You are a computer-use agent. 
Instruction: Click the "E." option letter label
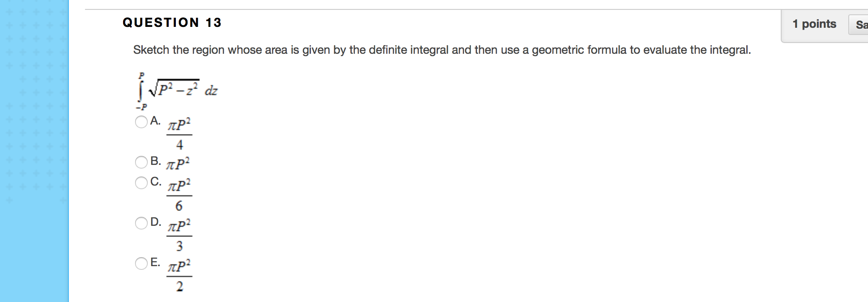155,262
